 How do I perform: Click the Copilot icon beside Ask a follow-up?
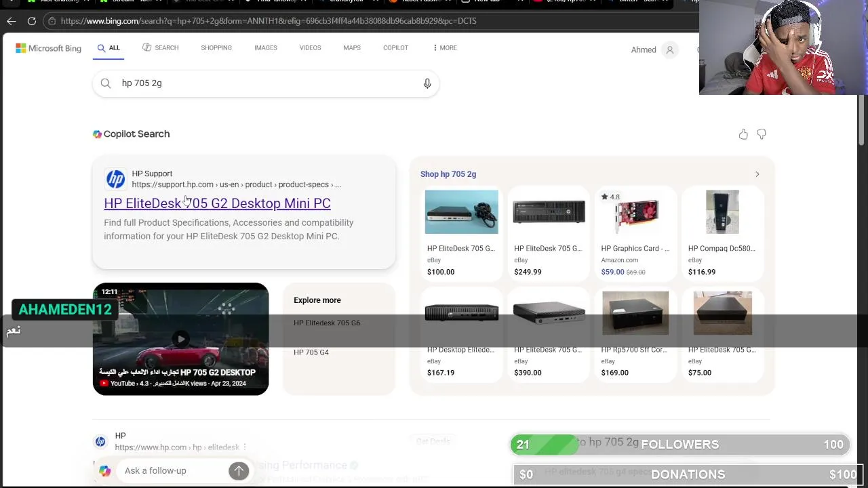click(x=104, y=471)
